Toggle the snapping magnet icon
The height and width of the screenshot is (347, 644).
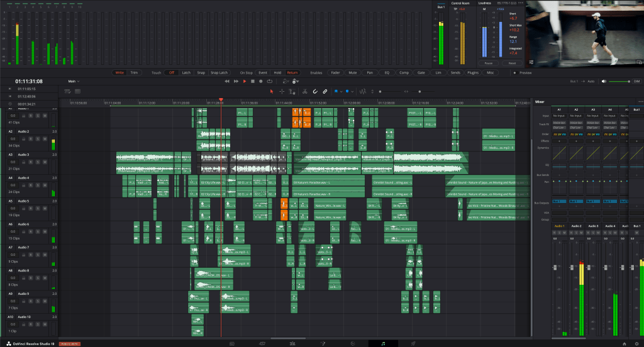314,92
